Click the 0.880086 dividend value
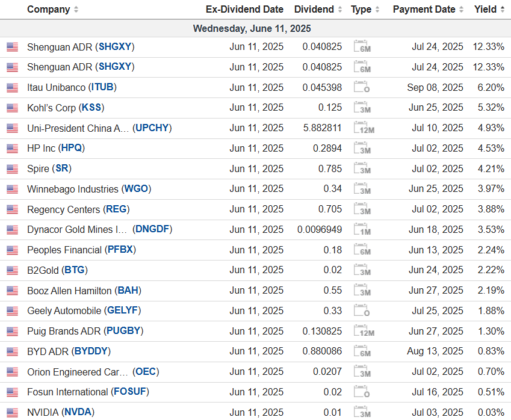 click(x=322, y=351)
